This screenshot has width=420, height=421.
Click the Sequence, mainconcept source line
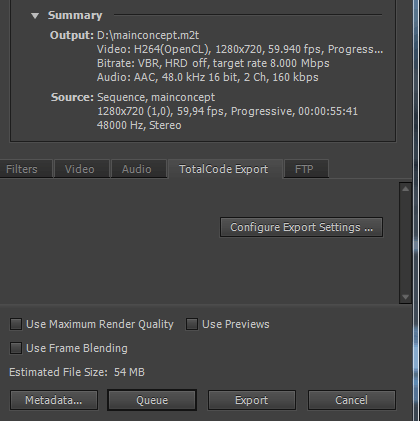tap(156, 97)
